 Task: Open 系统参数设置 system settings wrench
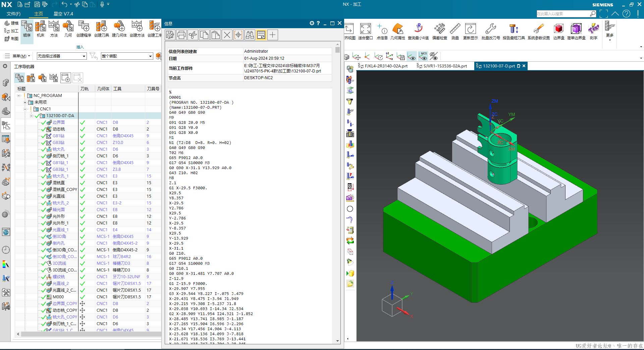[x=539, y=32]
